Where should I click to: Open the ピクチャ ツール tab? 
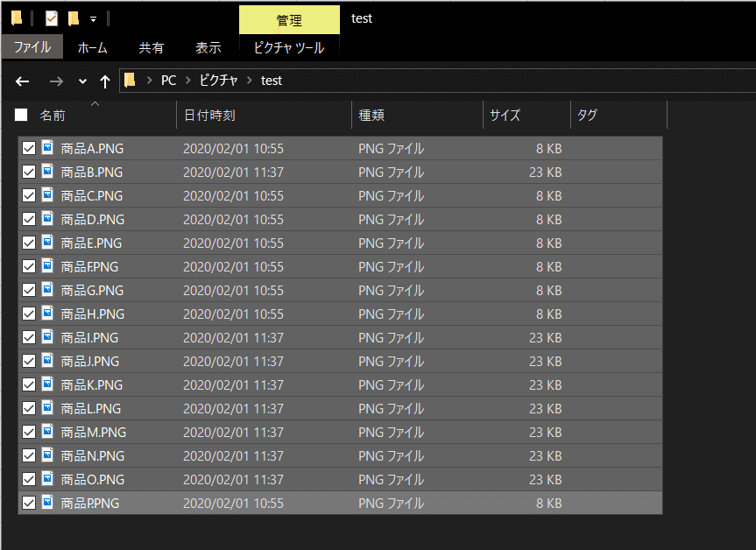coord(289,47)
